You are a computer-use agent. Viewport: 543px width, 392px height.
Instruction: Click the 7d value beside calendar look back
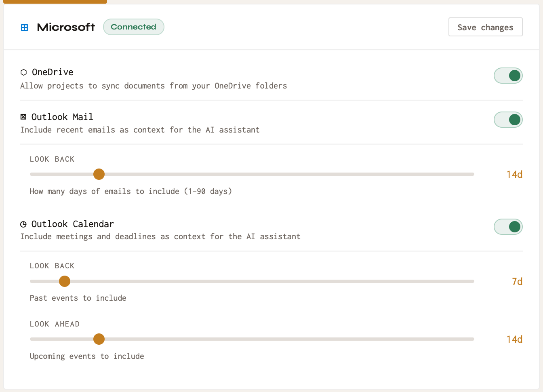517,282
